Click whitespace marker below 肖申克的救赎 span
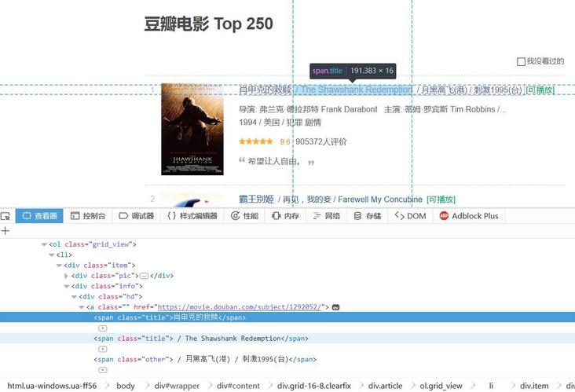The width and height of the screenshot is (575, 392). tap(103, 328)
